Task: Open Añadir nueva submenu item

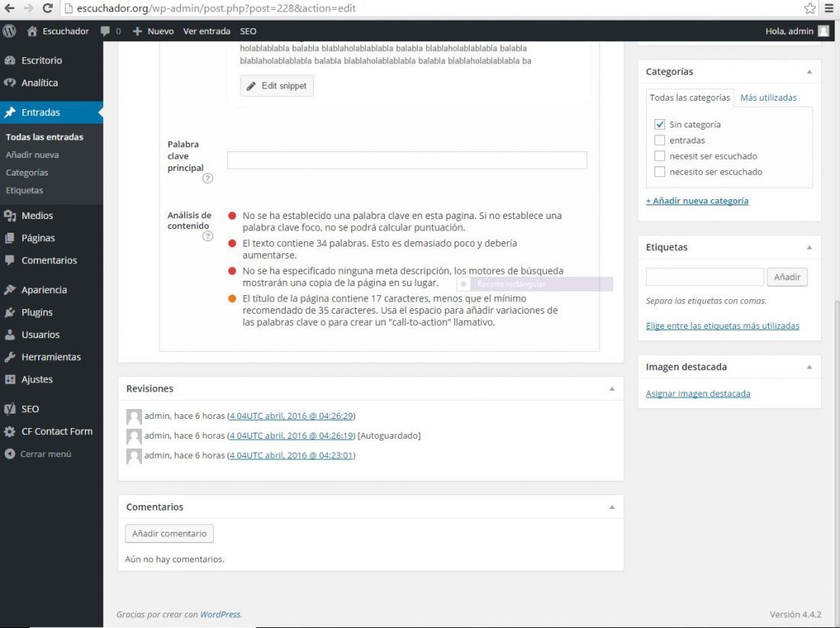Action: pos(32,155)
